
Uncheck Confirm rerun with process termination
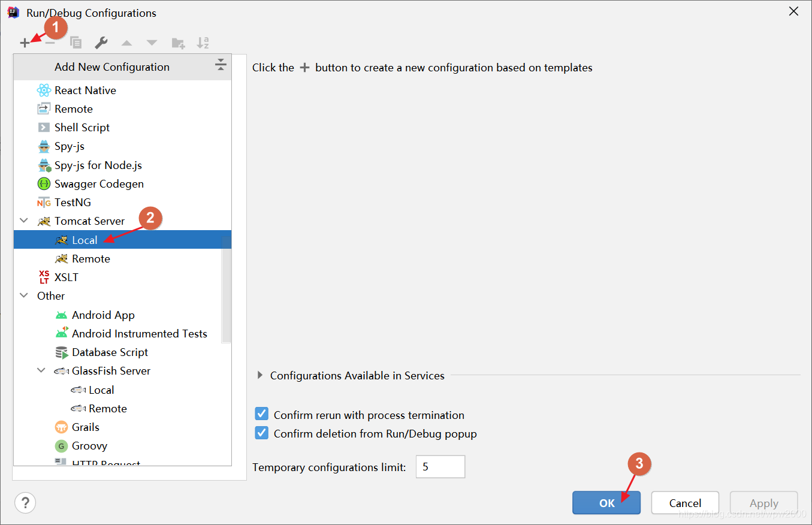click(261, 414)
